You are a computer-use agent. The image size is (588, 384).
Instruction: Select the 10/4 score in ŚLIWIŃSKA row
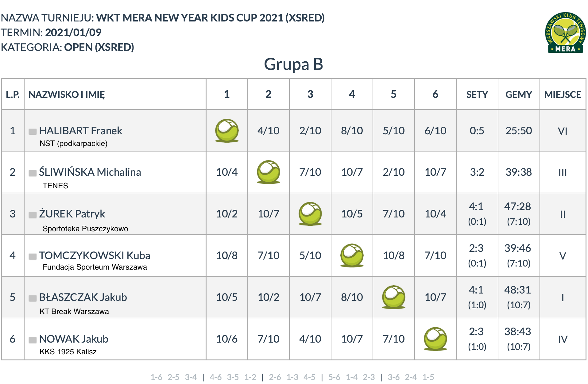pos(227,172)
